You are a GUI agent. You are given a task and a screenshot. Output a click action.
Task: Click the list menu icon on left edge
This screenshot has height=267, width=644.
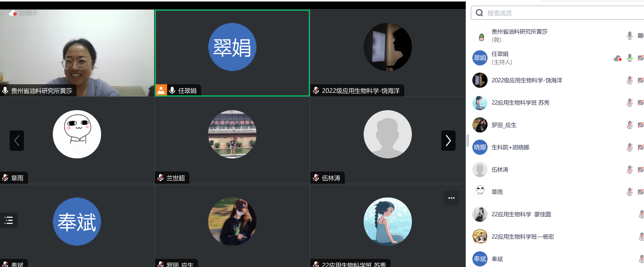9,220
